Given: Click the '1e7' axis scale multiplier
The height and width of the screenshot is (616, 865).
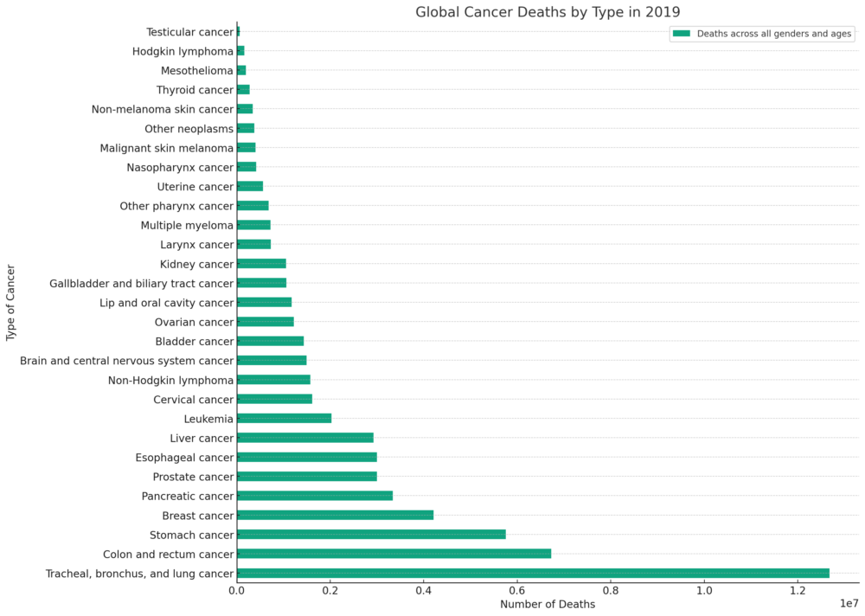Looking at the screenshot, I should [x=850, y=604].
